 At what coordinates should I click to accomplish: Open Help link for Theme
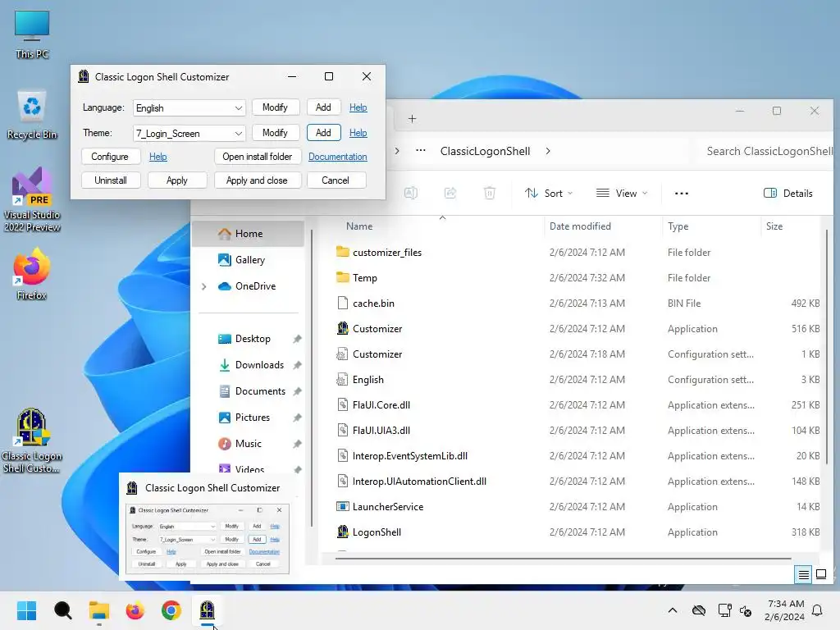click(x=358, y=133)
